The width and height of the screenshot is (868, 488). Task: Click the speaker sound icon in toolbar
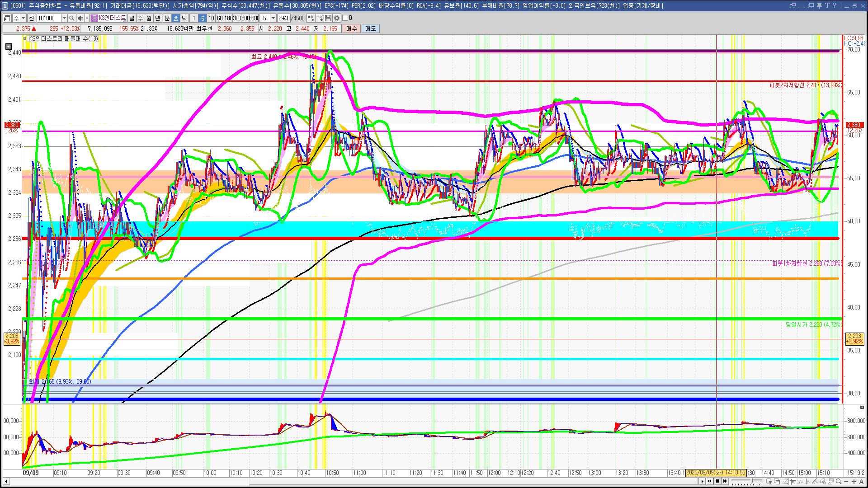pos(80,18)
